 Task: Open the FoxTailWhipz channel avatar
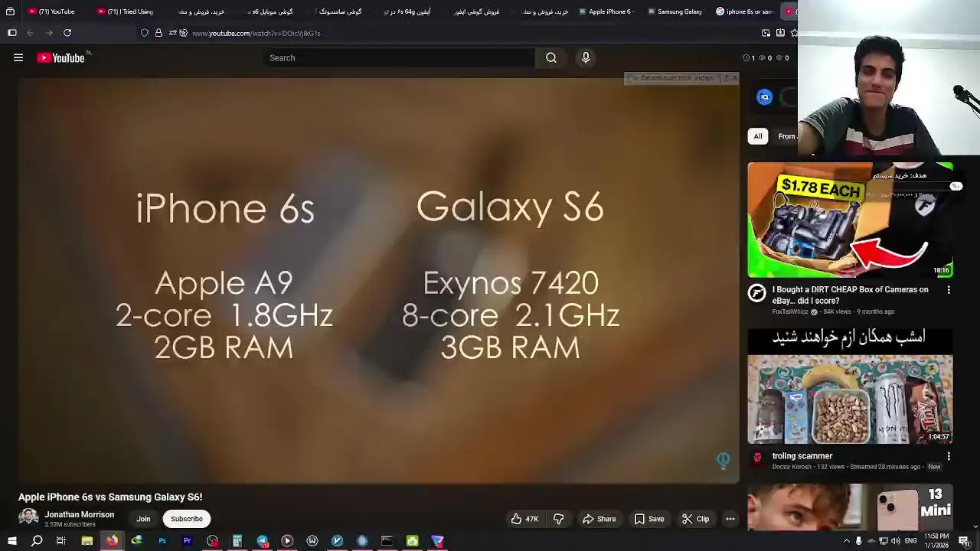[757, 292]
